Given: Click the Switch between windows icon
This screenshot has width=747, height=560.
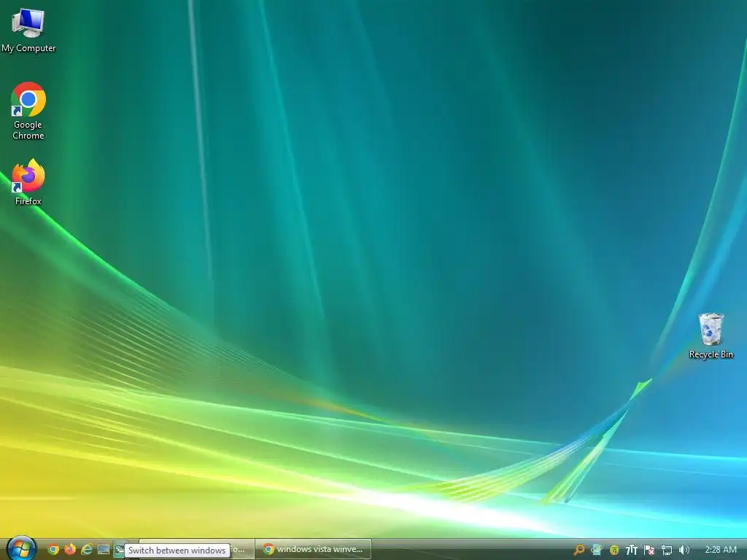Looking at the screenshot, I should [x=119, y=550].
